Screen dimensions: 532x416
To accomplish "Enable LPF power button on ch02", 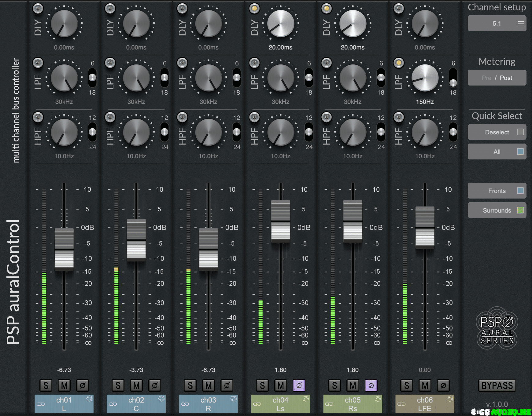I will [x=110, y=63].
